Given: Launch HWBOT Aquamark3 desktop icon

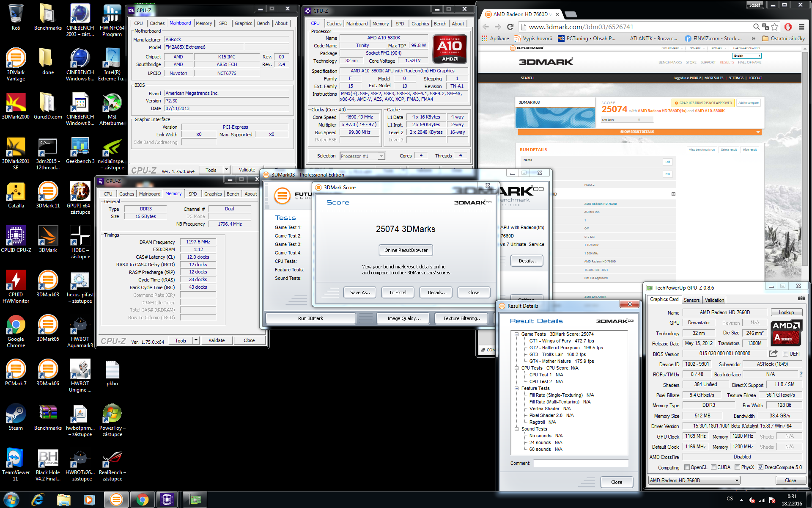Looking at the screenshot, I should (x=80, y=331).
